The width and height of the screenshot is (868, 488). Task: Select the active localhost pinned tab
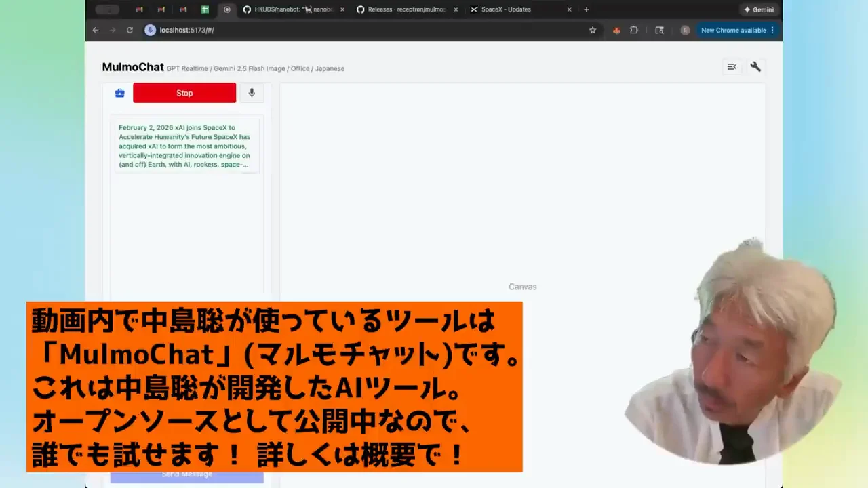[227, 9]
